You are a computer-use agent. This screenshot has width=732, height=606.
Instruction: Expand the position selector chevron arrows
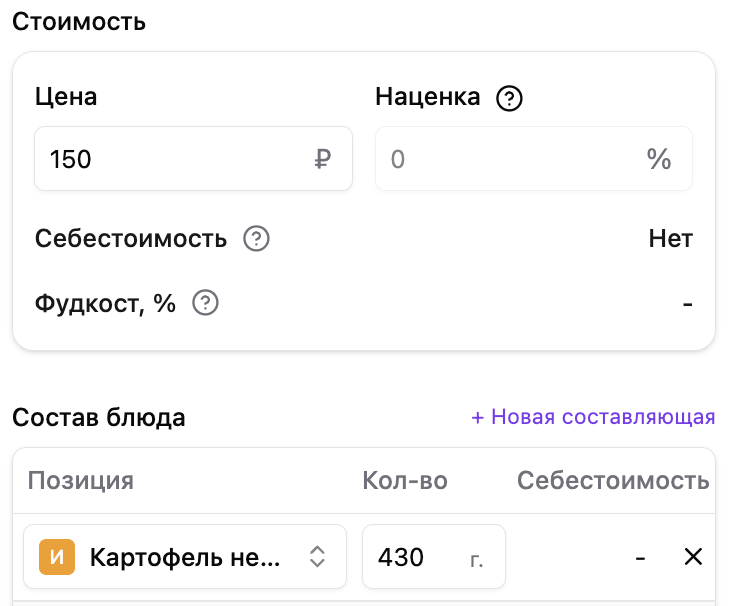coord(317,557)
